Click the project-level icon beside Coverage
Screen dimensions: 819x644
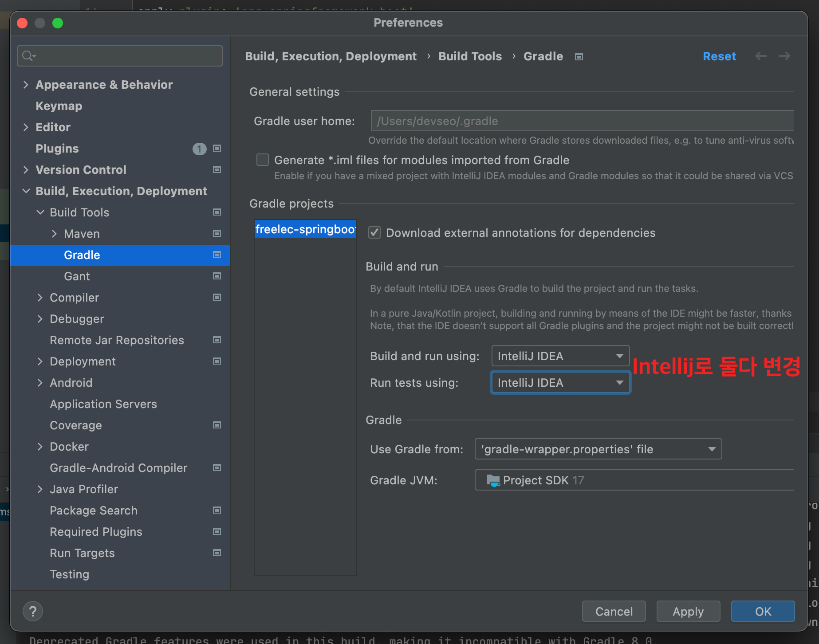pos(217,425)
